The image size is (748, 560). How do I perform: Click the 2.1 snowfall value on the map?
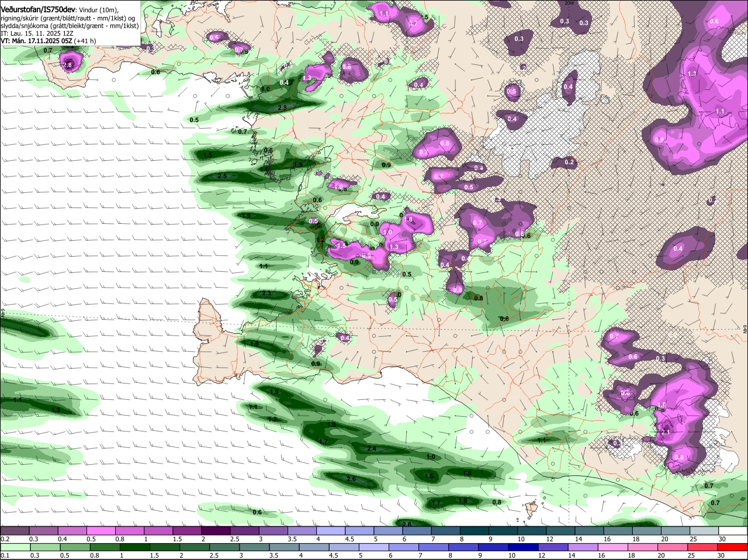click(665, 433)
